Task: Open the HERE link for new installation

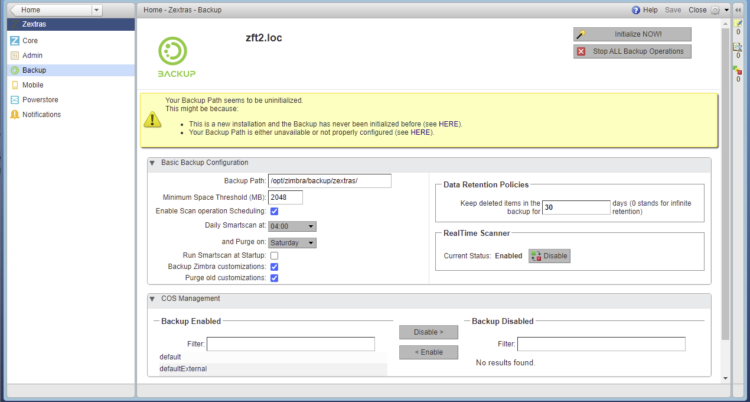Action: click(448, 124)
